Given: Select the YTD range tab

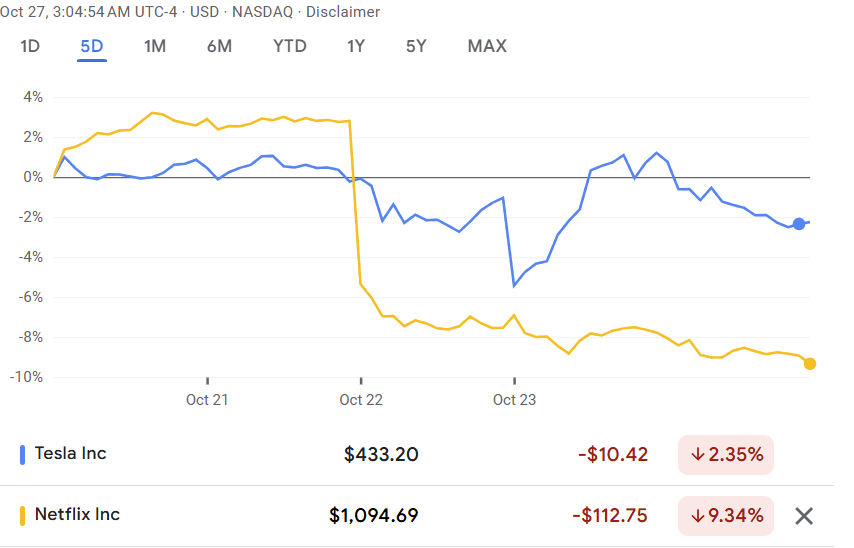Looking at the screenshot, I should (x=290, y=46).
